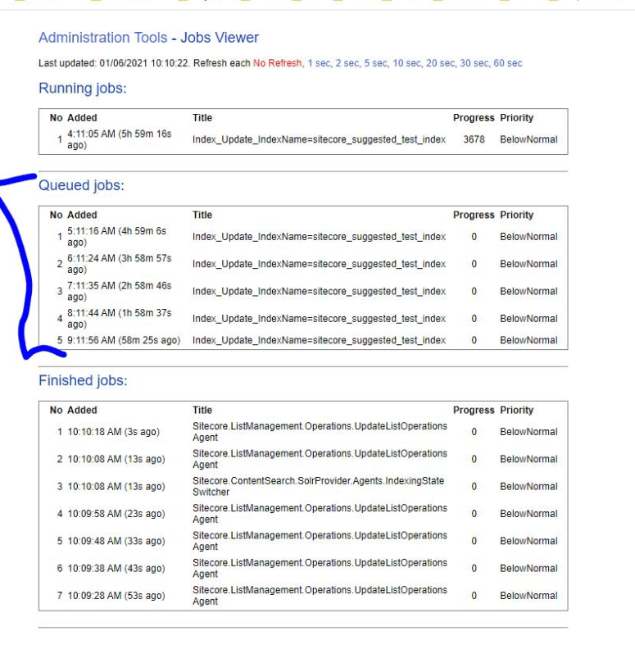This screenshot has width=635, height=672.
Task: Click Title column header in Queued jobs table
Action: (202, 216)
